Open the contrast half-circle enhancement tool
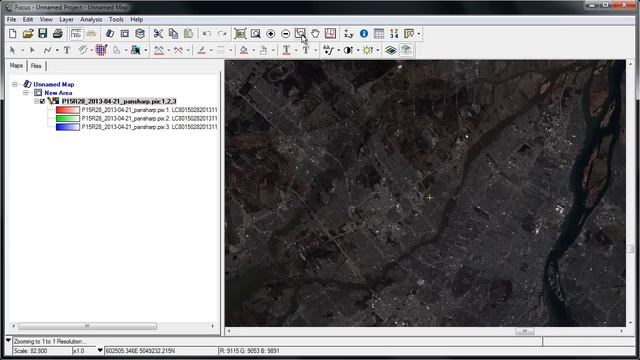The image size is (640, 360). tap(348, 50)
